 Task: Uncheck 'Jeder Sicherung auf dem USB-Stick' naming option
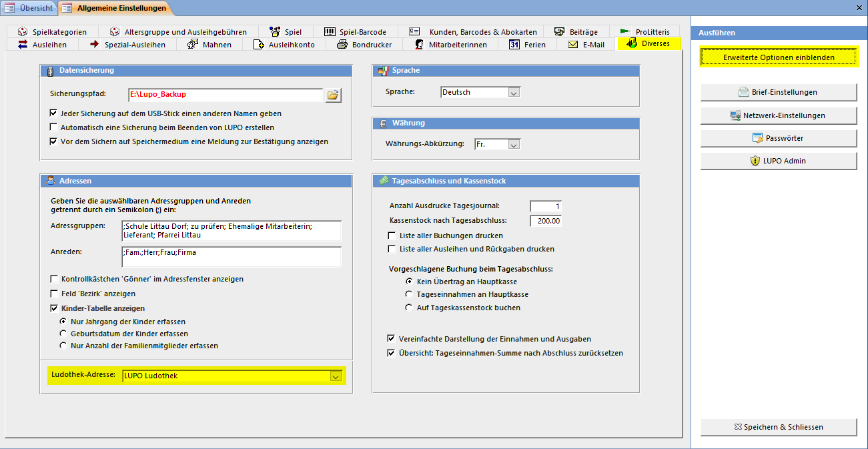click(54, 113)
